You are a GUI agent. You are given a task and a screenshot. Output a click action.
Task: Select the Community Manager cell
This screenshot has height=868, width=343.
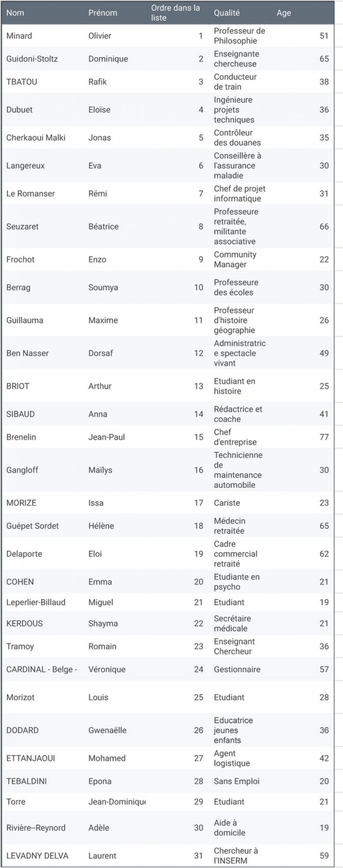pyautogui.click(x=235, y=259)
